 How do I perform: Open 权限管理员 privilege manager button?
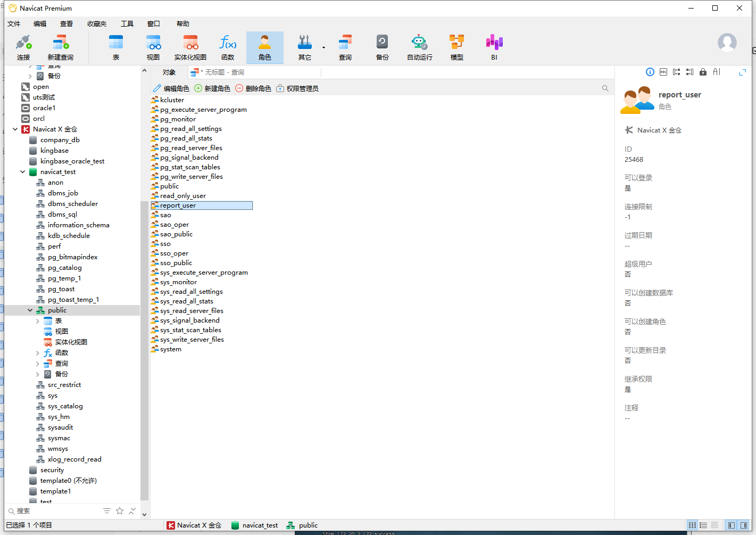(x=297, y=88)
